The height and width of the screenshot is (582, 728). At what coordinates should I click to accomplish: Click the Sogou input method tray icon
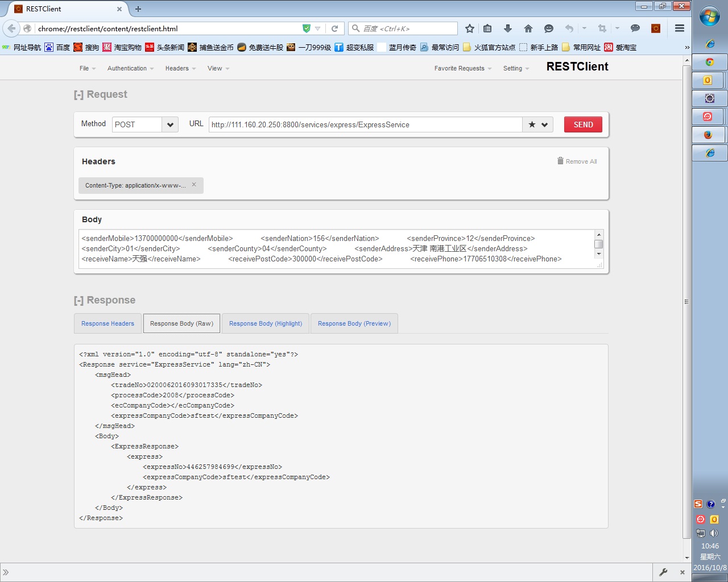[698, 504]
